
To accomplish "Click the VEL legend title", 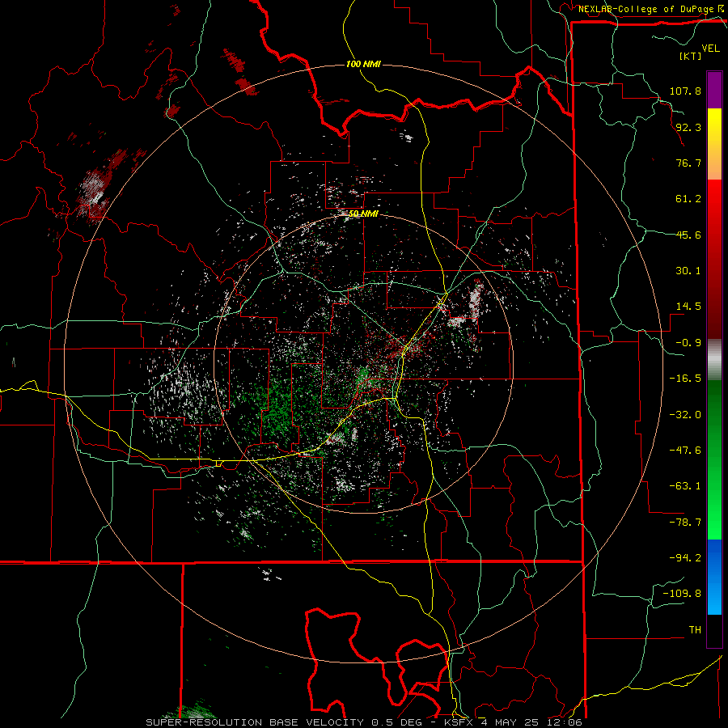I will pyautogui.click(x=710, y=48).
